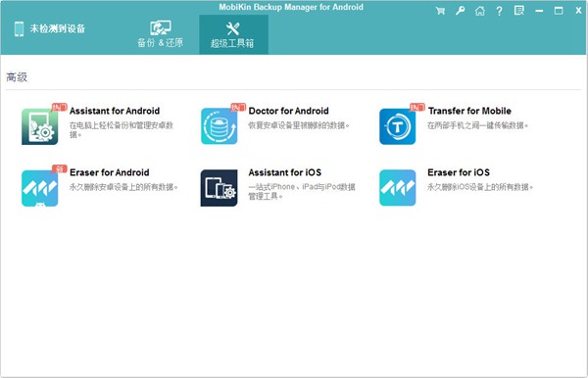This screenshot has height=378, width=588.
Task: Open the Eraser for Android title link
Action: 110,172
